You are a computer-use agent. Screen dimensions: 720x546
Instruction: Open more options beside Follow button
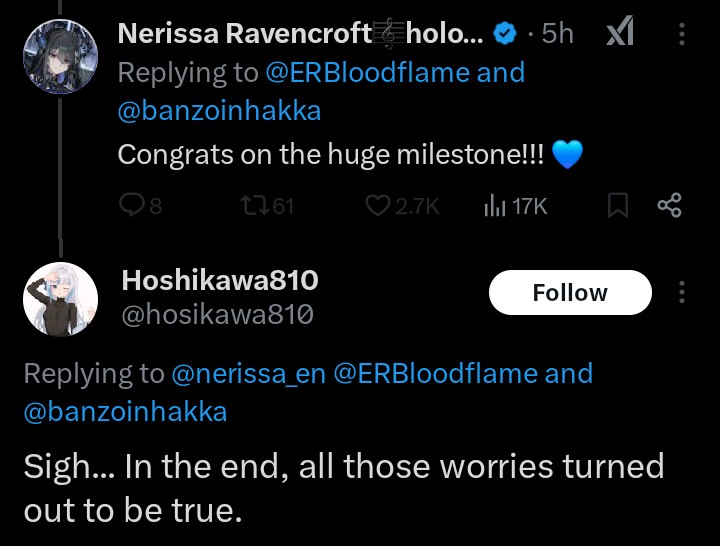pos(682,292)
